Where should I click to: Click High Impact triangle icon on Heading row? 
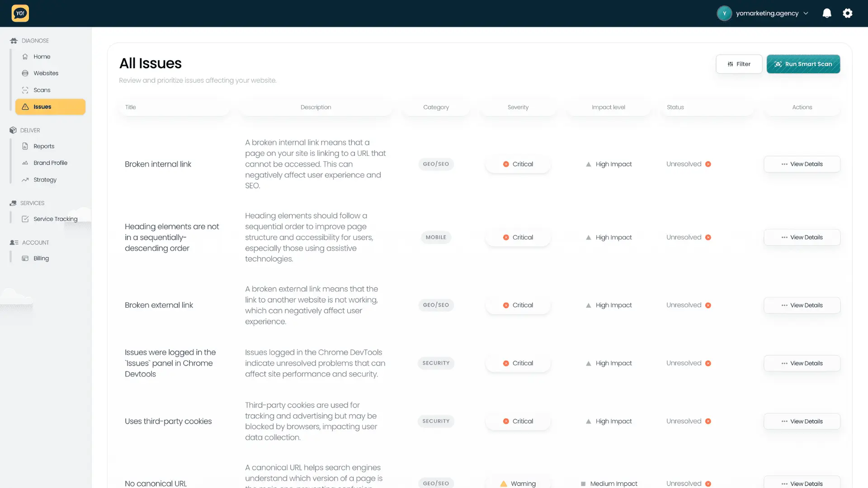[x=588, y=237]
